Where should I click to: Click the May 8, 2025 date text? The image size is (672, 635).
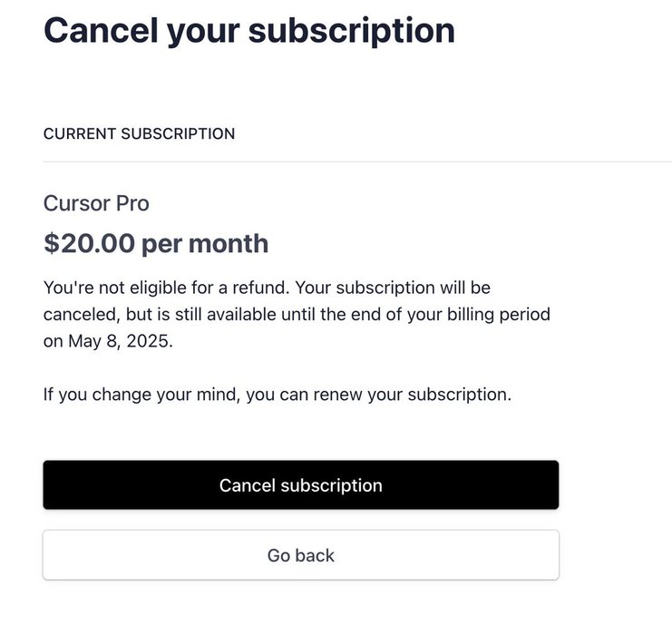point(121,341)
